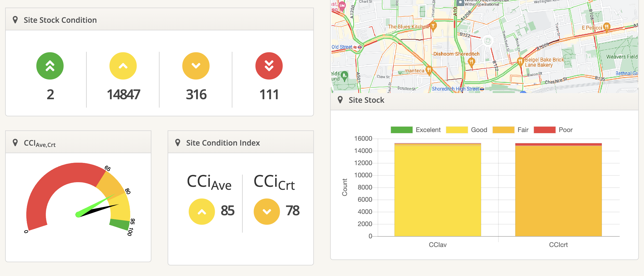Toggle the Good legend series
The width and height of the screenshot is (644, 276).
466,130
